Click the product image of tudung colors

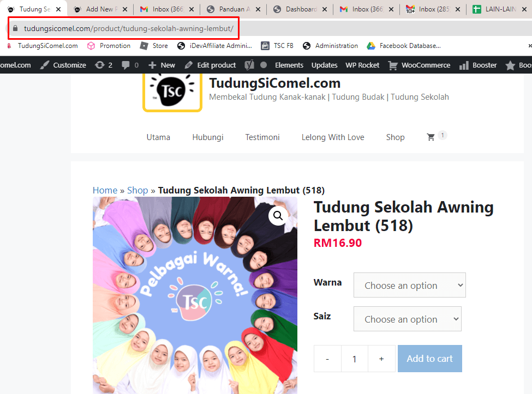(195, 295)
